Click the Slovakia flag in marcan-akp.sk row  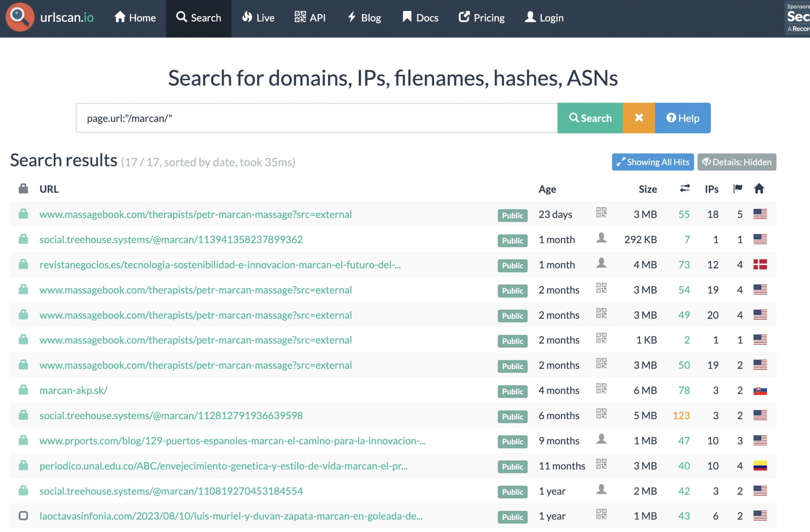click(x=760, y=390)
